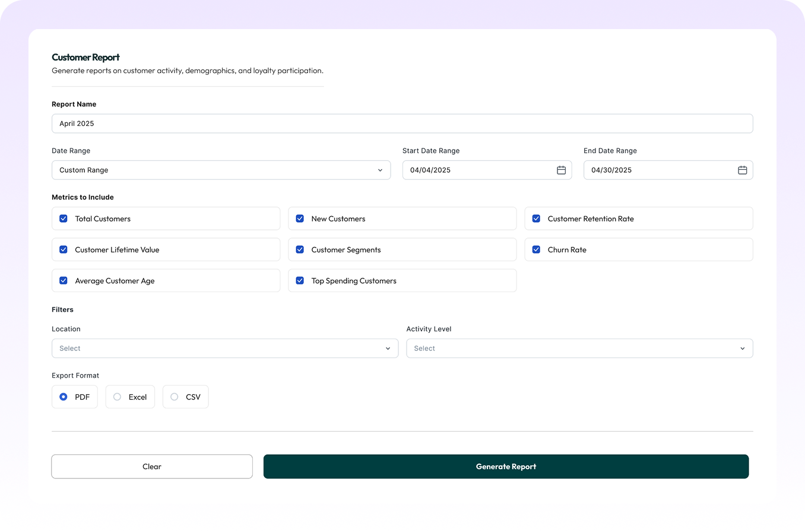Click the Location dropdown chevron
The width and height of the screenshot is (805, 532).
(389, 348)
